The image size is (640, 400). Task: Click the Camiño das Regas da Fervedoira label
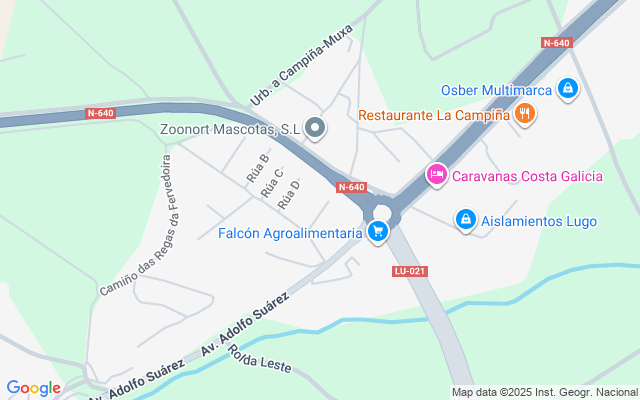(142, 224)
